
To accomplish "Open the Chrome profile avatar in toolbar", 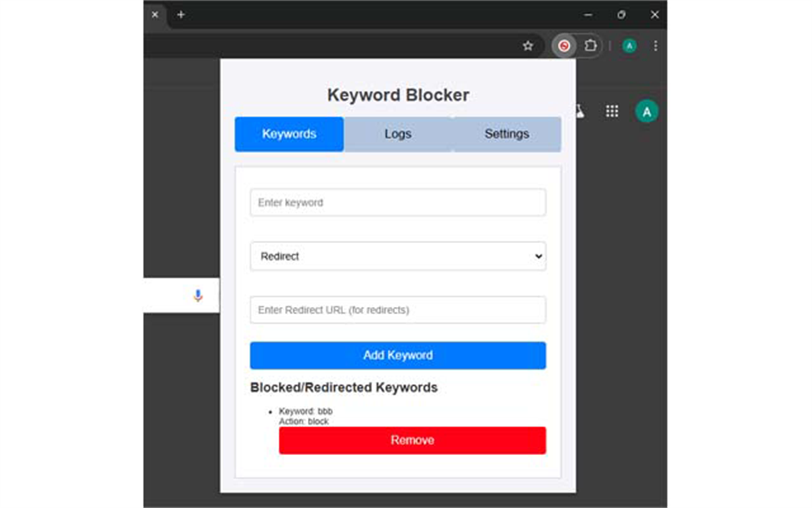I will [629, 46].
